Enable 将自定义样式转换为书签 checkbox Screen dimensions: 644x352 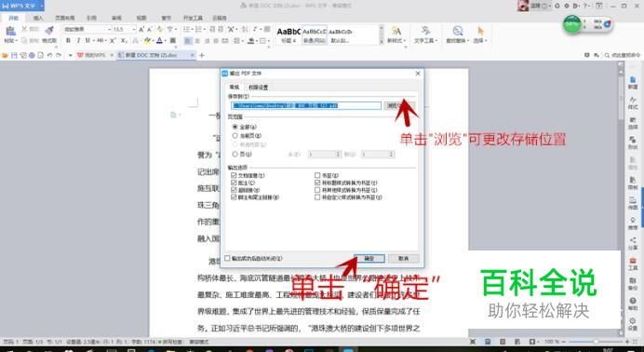click(x=317, y=197)
